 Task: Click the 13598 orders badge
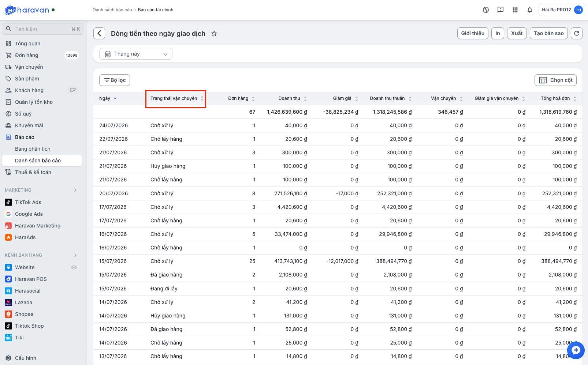(x=72, y=55)
